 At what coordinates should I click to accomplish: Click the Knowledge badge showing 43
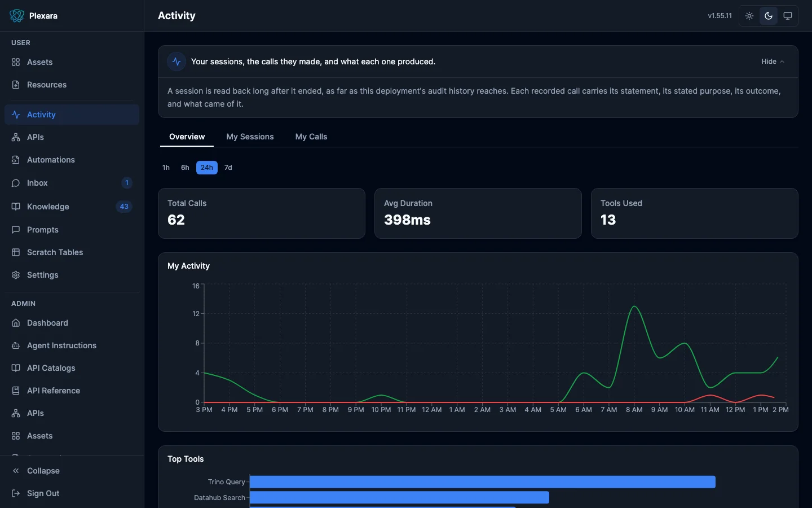[124, 207]
